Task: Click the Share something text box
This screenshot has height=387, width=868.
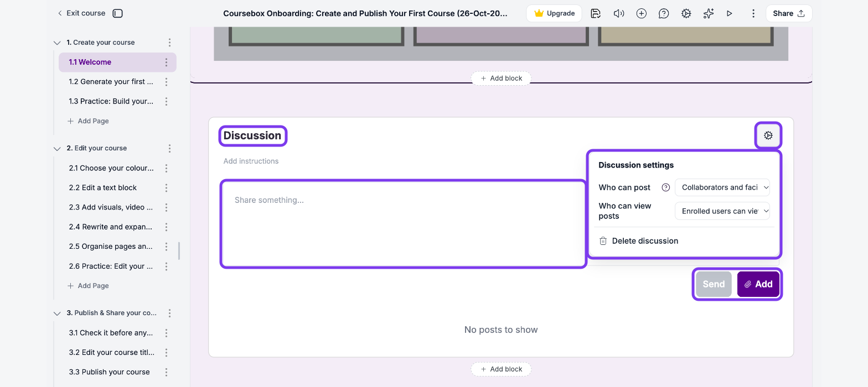Action: click(404, 224)
